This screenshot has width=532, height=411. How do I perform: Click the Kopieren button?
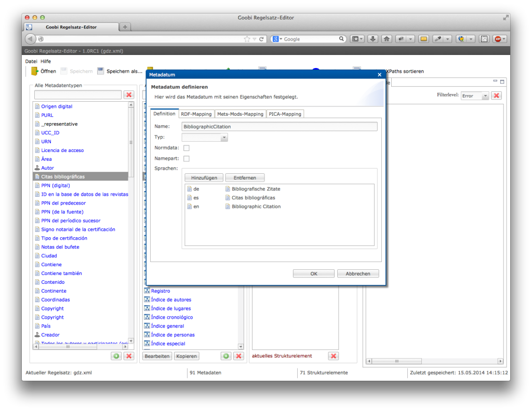point(187,356)
